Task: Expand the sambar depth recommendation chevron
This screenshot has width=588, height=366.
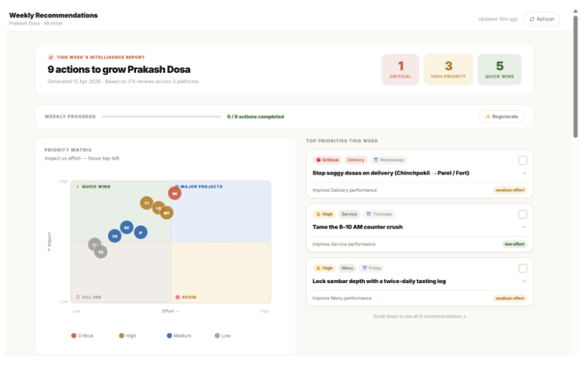Action: pyautogui.click(x=524, y=281)
